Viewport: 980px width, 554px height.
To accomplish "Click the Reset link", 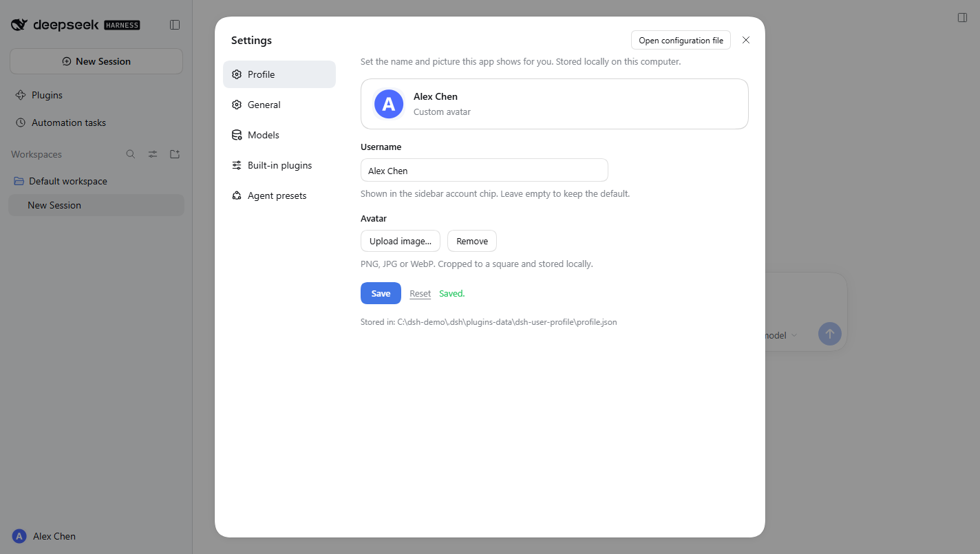I will point(420,293).
